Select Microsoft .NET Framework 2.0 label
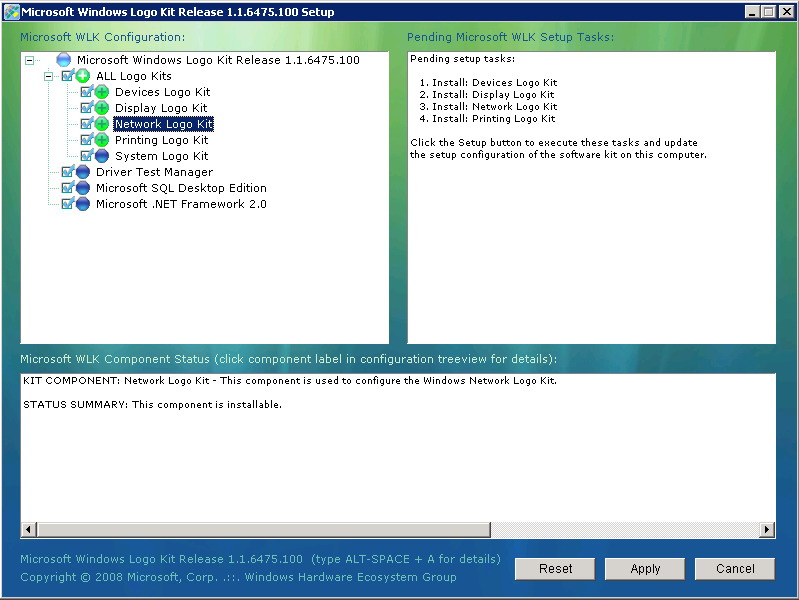Screen dimensions: 799x600 (181, 204)
